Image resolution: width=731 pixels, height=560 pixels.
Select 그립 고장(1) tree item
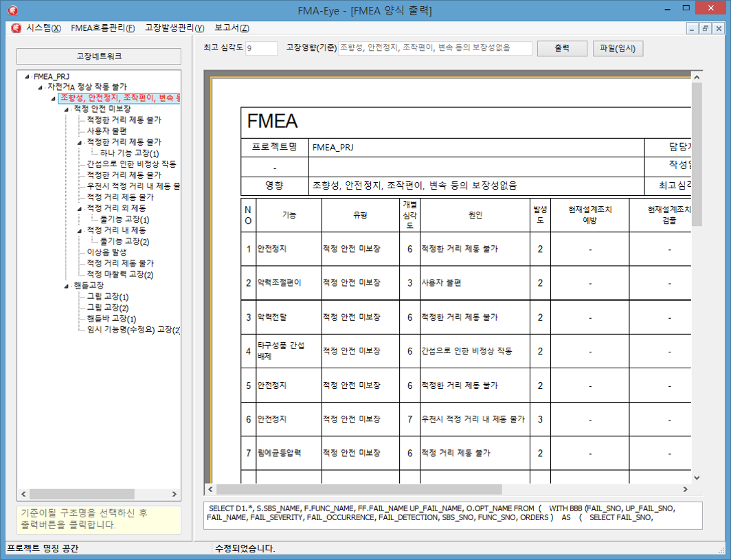click(108, 297)
